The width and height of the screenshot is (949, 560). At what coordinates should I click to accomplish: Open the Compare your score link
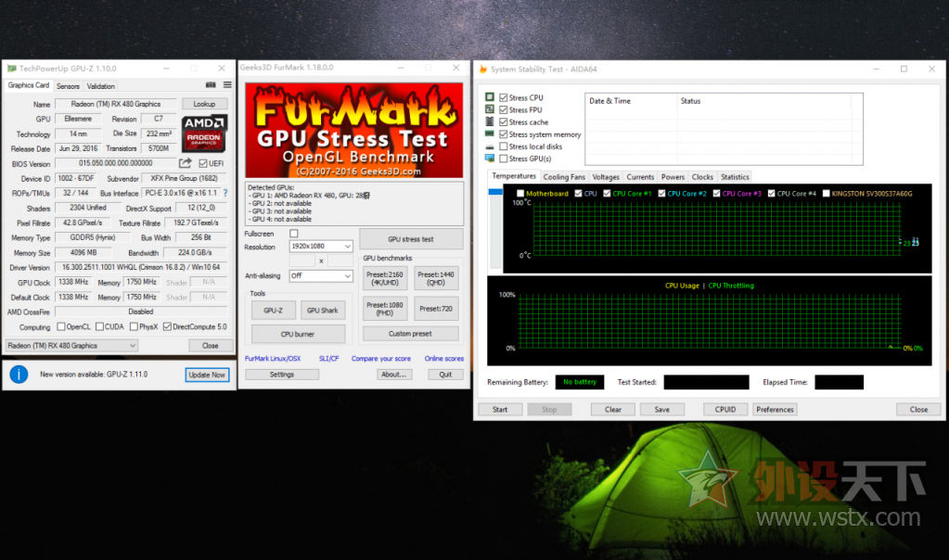click(380, 359)
